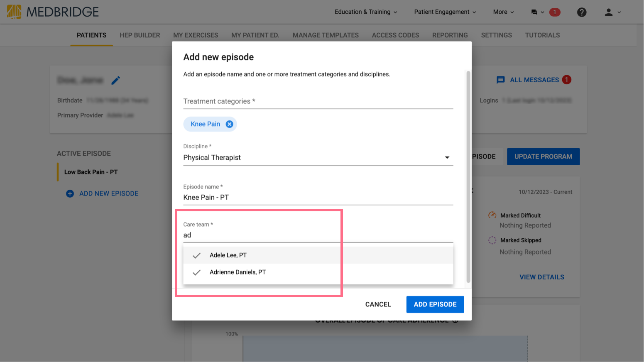Click the 'Primary Provider' label
Screen dimensions: 644x362
pyautogui.click(x=80, y=115)
